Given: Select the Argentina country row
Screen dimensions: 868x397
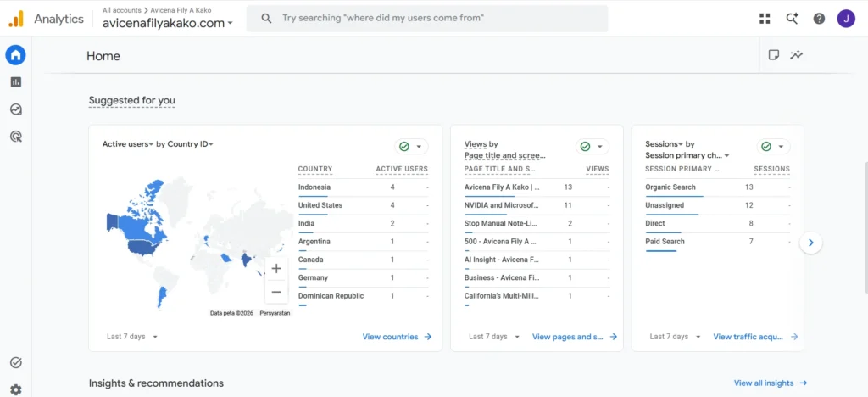Looking at the screenshot, I should click(363, 242).
